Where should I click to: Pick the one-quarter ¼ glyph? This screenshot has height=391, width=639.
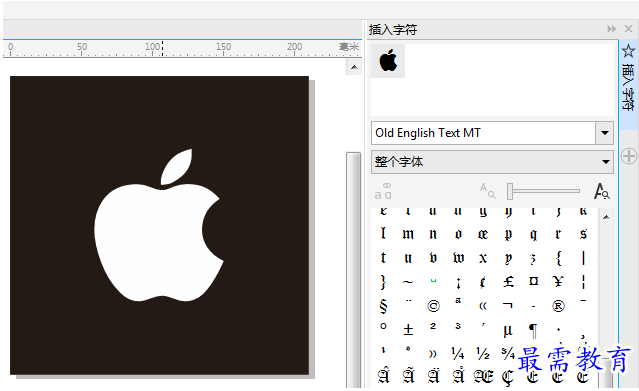[458, 353]
